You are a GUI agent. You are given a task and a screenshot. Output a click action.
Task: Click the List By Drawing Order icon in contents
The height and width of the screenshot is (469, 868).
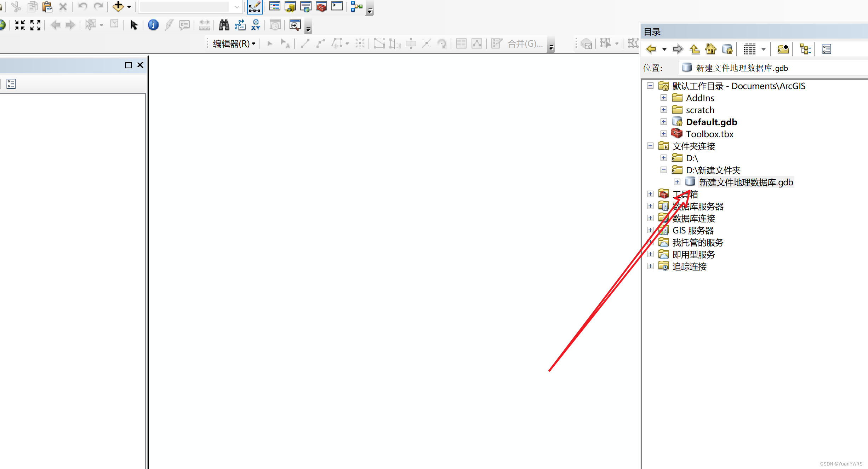click(11, 84)
